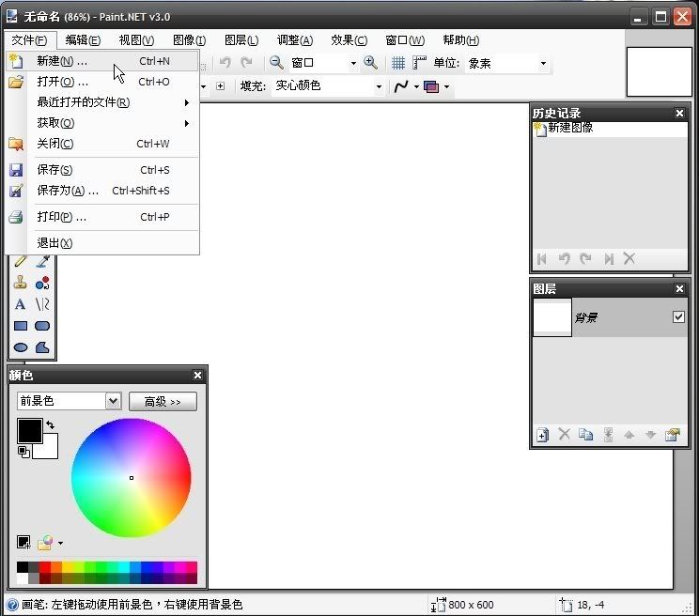Toggle the rulers display

[419, 63]
